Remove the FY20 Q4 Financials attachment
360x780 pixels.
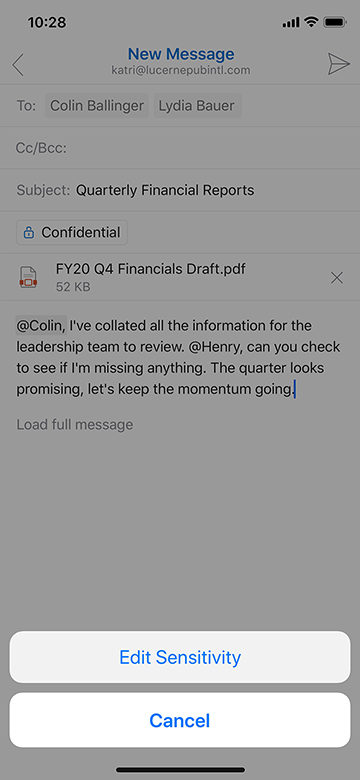pyautogui.click(x=337, y=278)
